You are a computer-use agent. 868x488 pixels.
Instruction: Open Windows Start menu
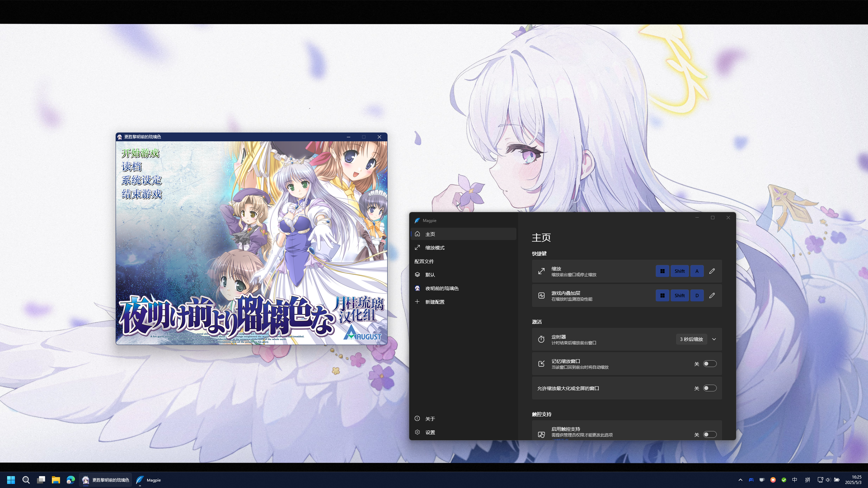pos(11,480)
